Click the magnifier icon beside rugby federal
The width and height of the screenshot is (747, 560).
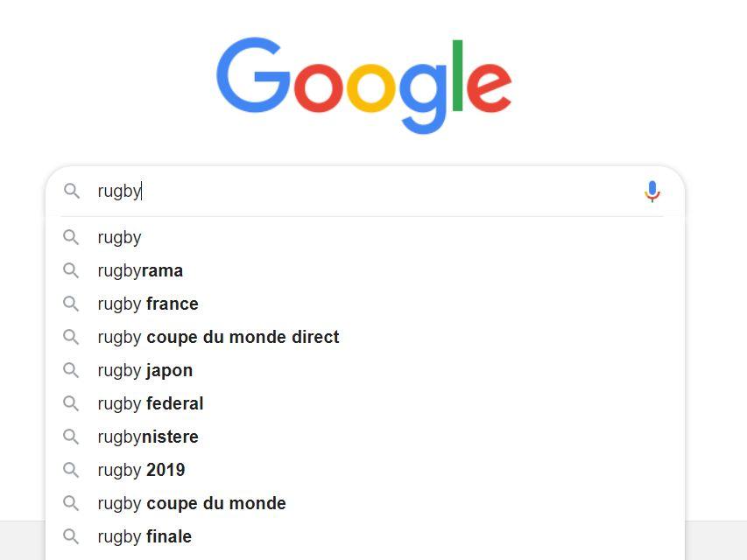71,403
